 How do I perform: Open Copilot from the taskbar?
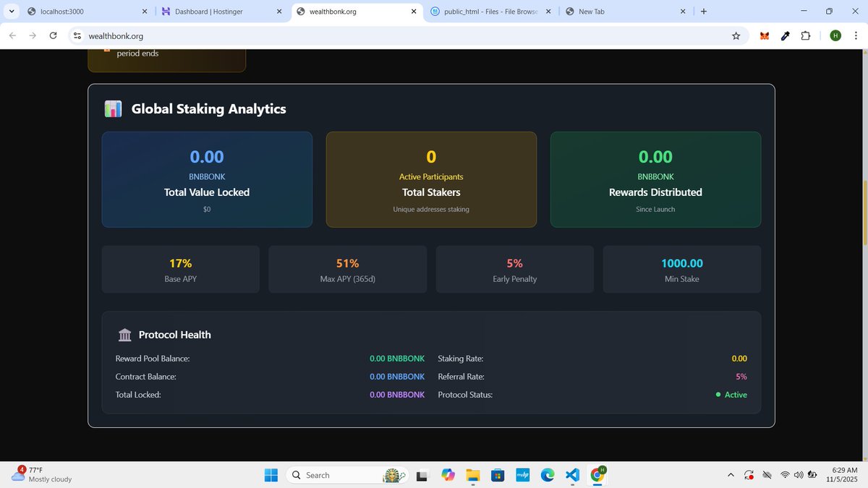pos(448,475)
